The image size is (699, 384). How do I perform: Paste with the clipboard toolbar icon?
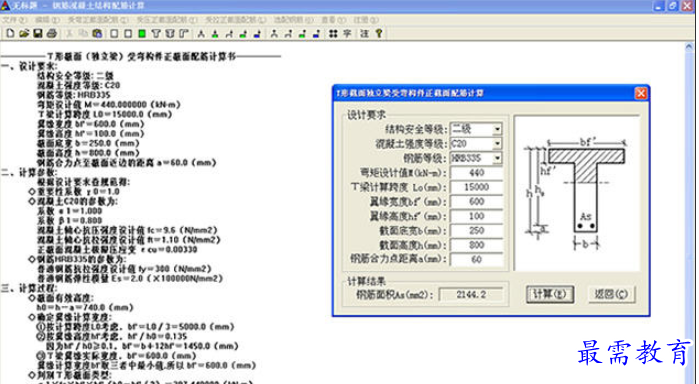point(97,33)
